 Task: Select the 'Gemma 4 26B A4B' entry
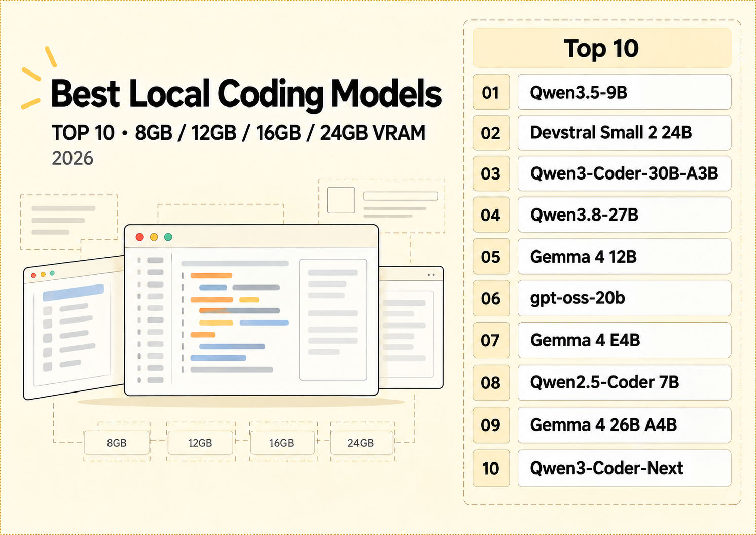pos(624,425)
